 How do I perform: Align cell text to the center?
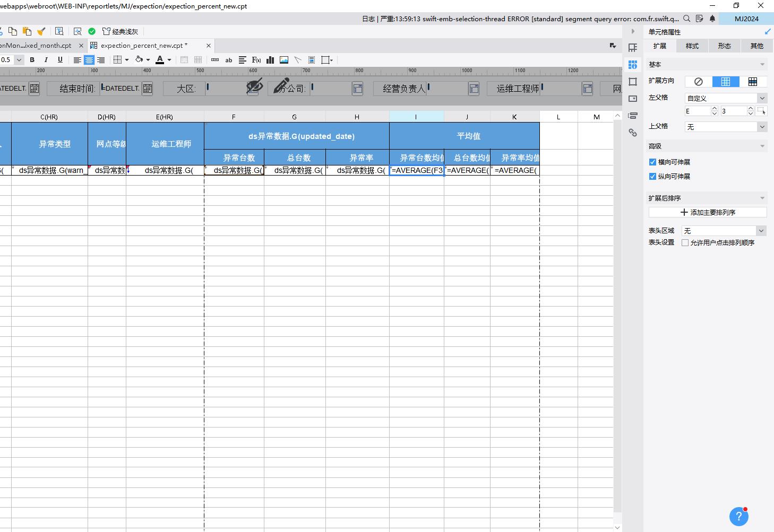[89, 60]
